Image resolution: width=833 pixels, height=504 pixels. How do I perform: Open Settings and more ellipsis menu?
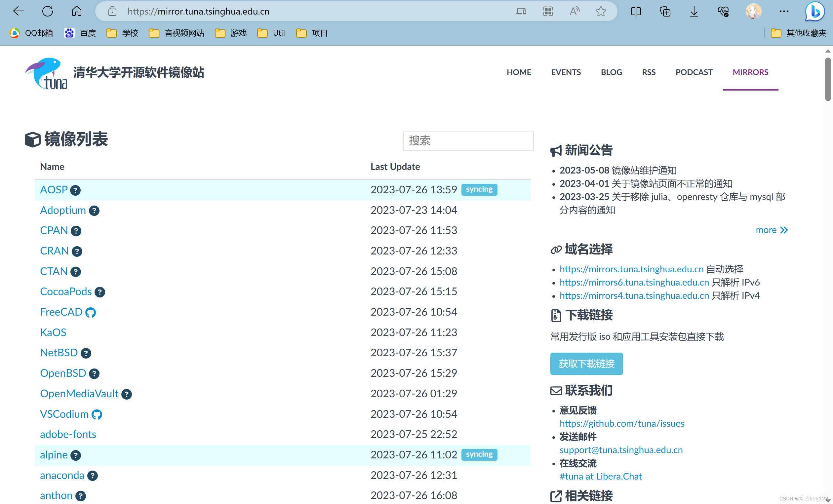pyautogui.click(x=784, y=12)
